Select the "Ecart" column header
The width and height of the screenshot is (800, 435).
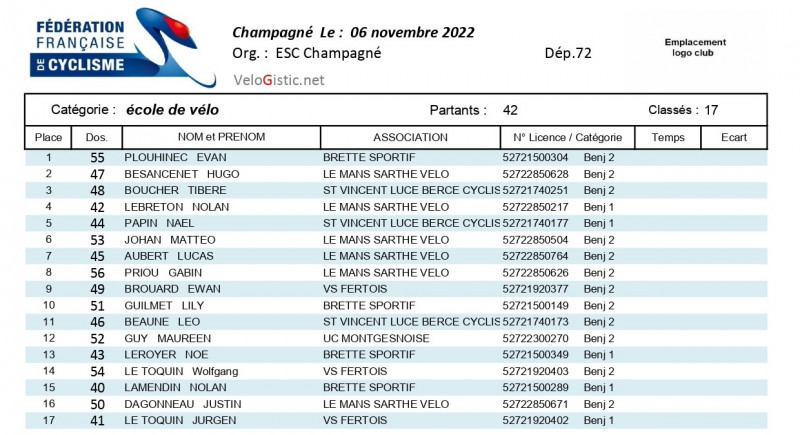click(734, 137)
